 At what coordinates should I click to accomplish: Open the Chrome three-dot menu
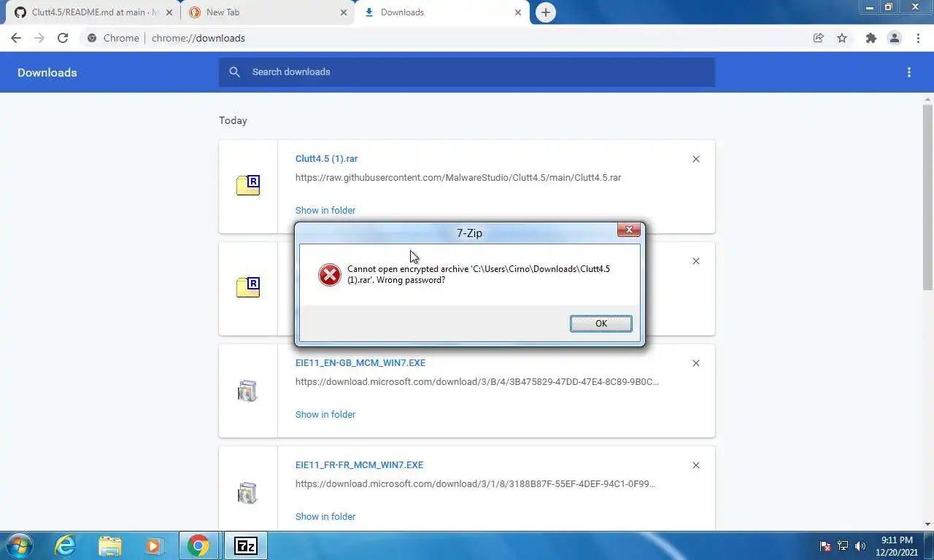tap(918, 38)
